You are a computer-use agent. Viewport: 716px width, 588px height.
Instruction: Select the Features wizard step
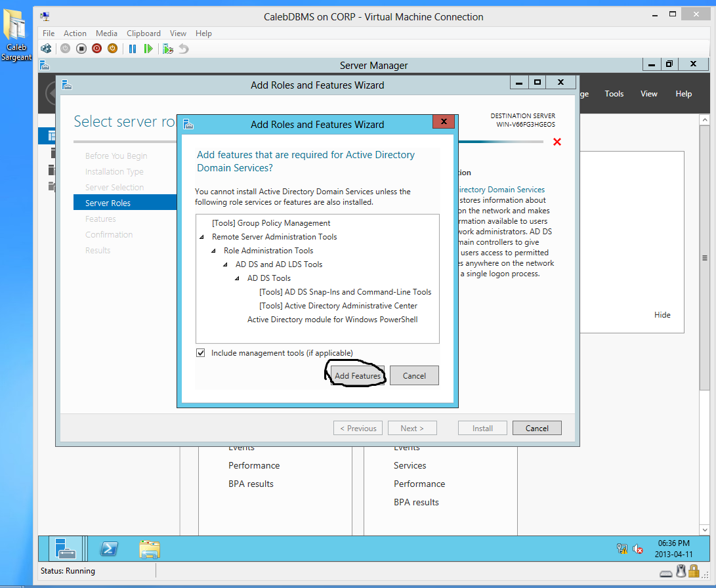[100, 219]
